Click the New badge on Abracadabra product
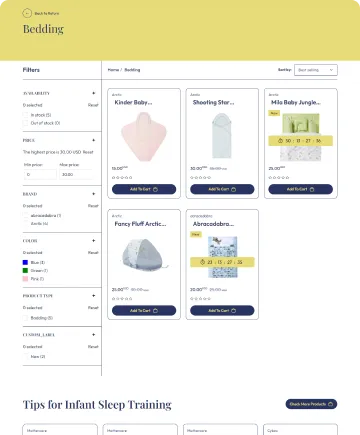 pyautogui.click(x=196, y=234)
